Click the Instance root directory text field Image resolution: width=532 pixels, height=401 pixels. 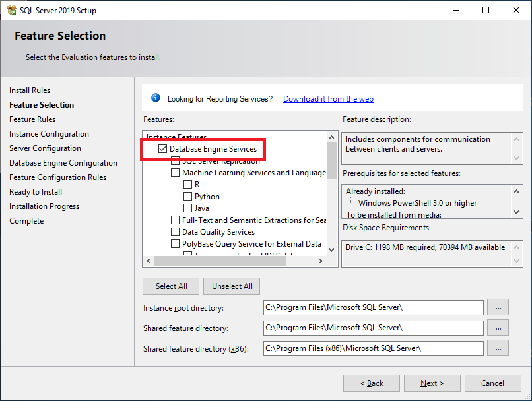(373, 307)
